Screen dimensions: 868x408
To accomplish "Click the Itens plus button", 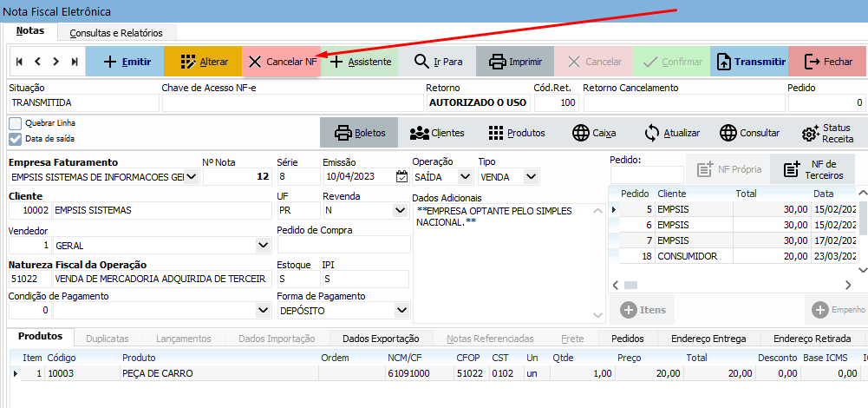I will click(643, 310).
